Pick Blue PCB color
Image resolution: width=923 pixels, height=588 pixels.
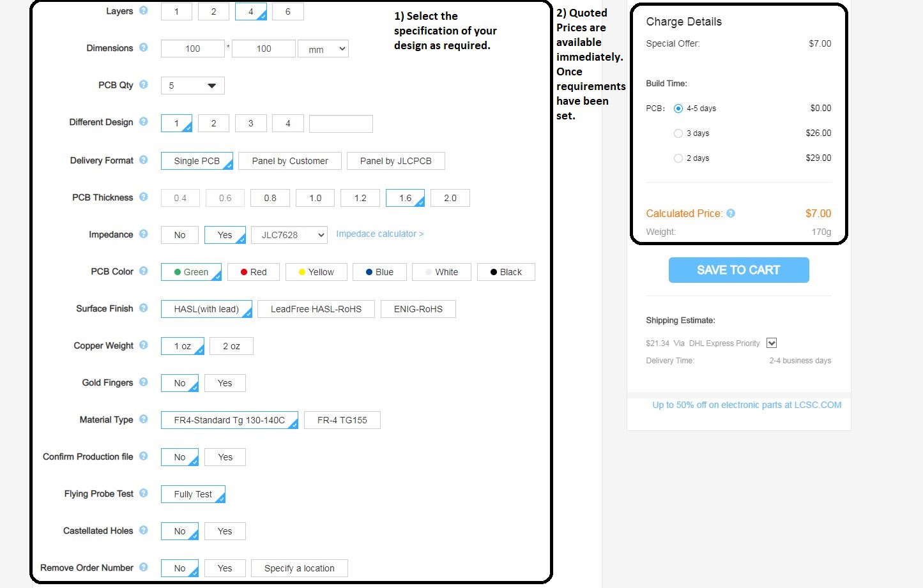click(x=379, y=272)
